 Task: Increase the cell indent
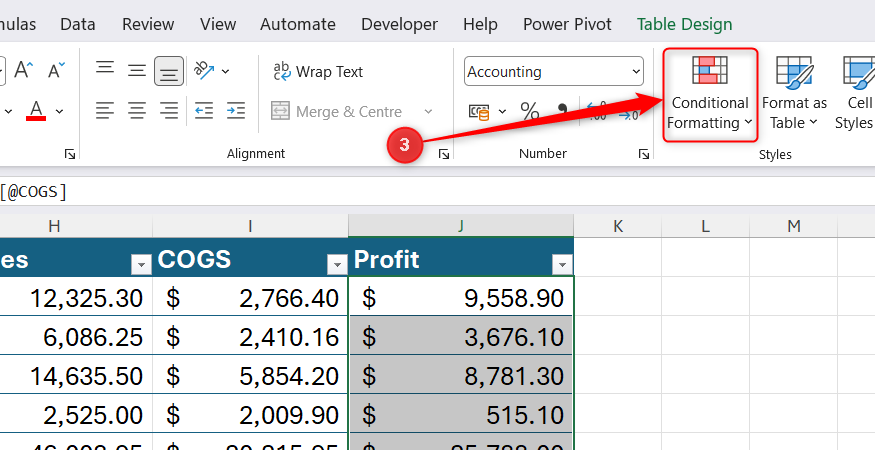tap(236, 111)
